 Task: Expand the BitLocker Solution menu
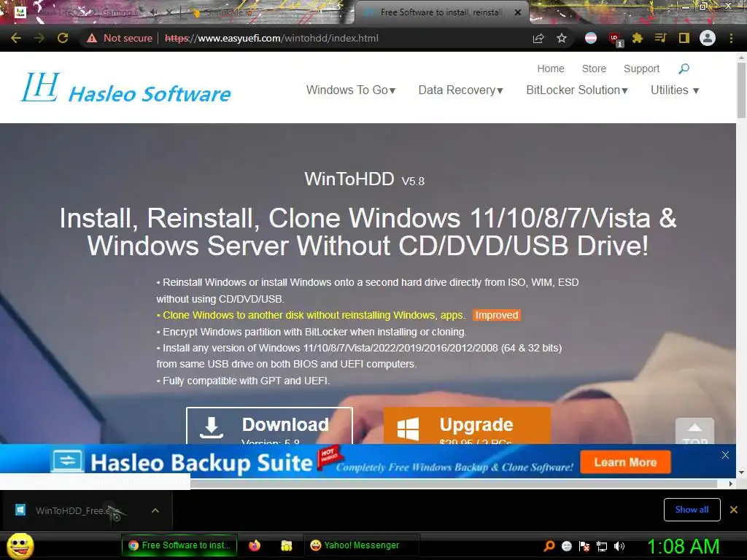click(577, 90)
